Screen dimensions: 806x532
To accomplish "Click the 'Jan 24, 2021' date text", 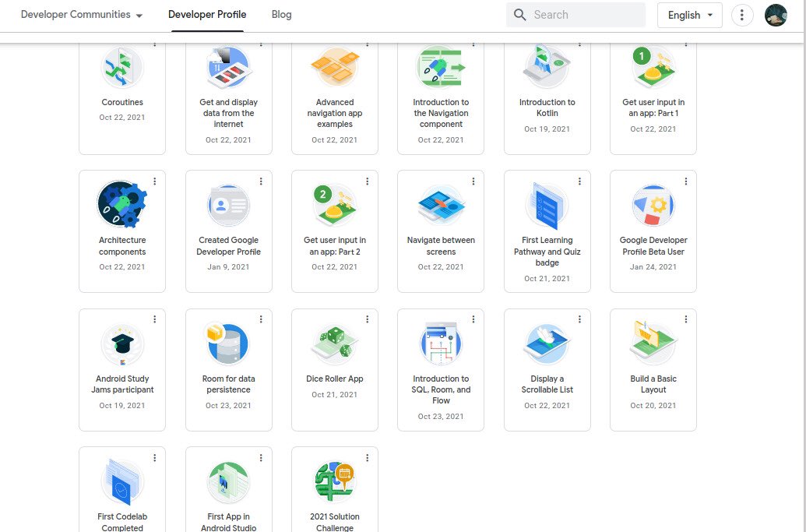I will [x=653, y=266].
